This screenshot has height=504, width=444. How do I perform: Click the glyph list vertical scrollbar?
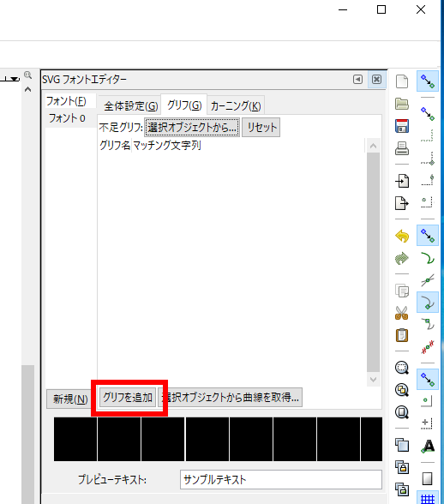pos(373,262)
